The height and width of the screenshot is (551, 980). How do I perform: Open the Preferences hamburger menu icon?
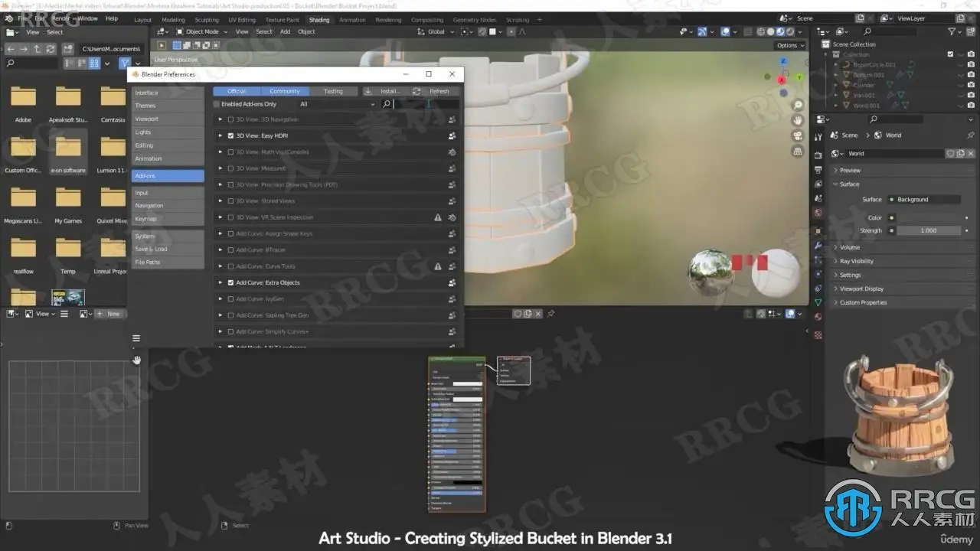[136, 338]
